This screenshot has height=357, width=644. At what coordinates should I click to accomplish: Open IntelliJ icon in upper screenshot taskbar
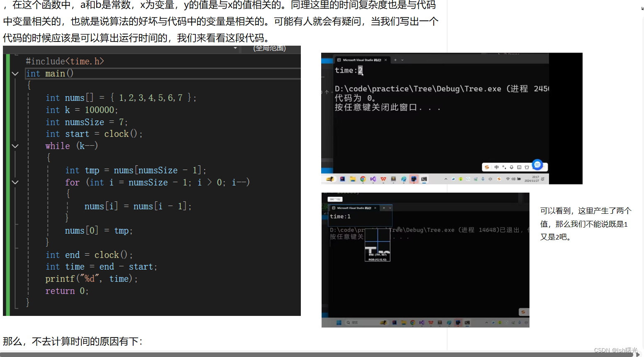point(343,179)
